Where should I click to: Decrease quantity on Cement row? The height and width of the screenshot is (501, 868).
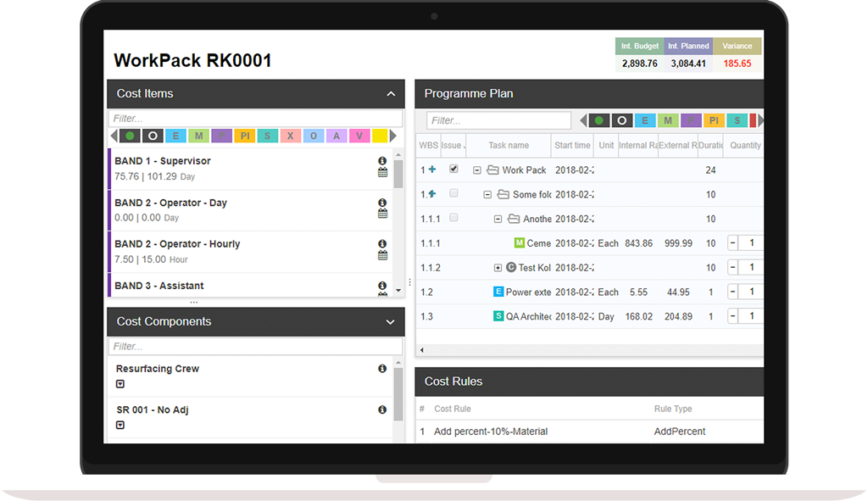tap(732, 242)
